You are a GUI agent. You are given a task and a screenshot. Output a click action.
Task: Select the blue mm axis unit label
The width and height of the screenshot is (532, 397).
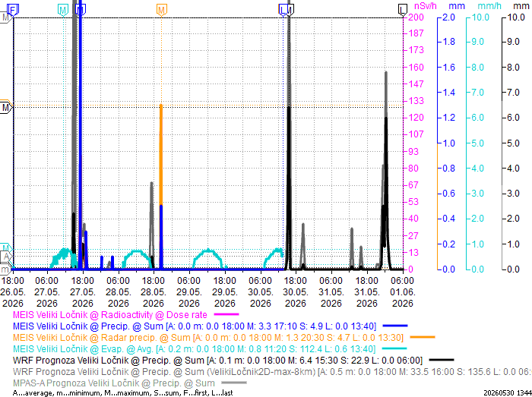point(457,6)
